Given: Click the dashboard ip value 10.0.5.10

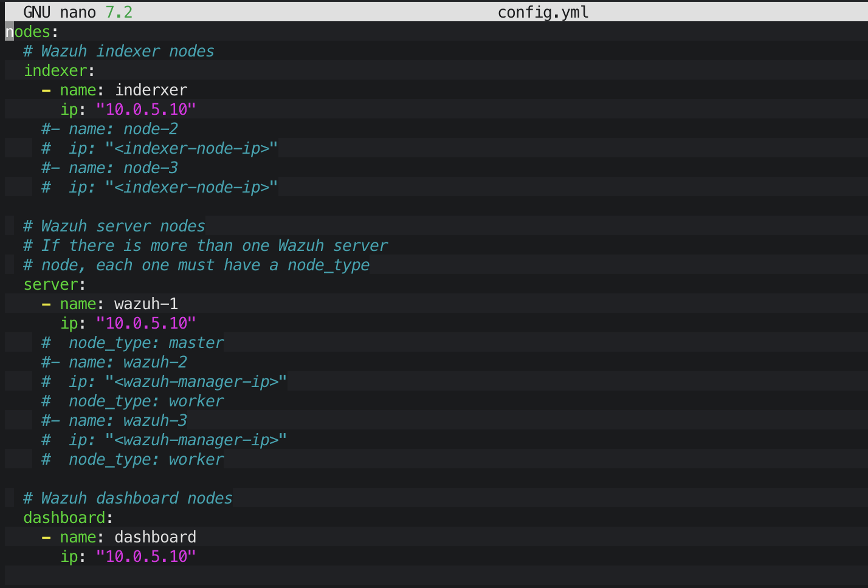Looking at the screenshot, I should tap(146, 556).
